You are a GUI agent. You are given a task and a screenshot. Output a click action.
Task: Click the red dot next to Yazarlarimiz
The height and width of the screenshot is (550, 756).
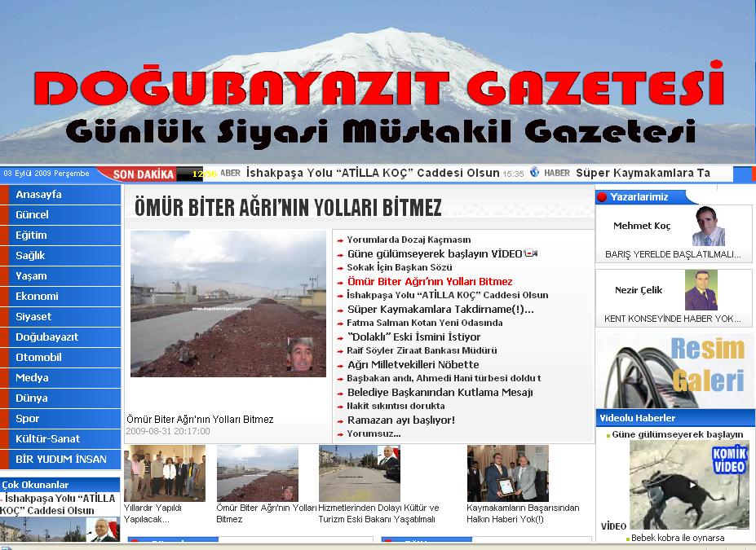pos(602,196)
